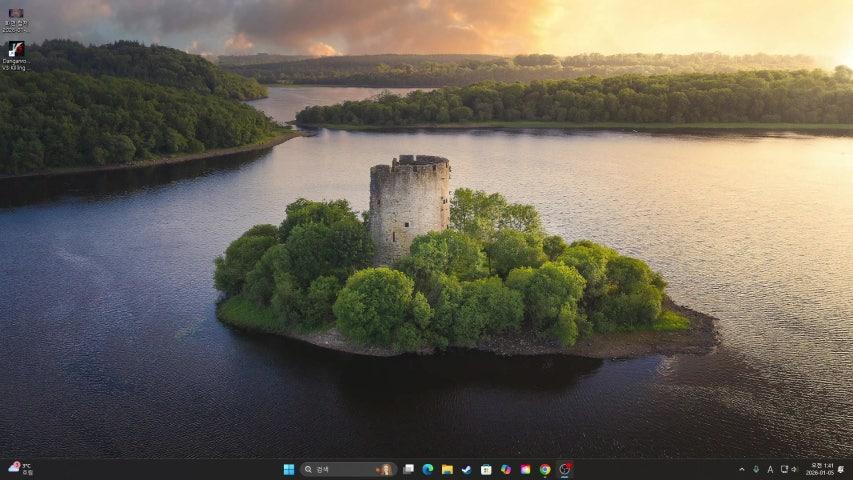Toggle the IME input mode 'A' indicator
The width and height of the screenshot is (853, 480).
pos(770,469)
